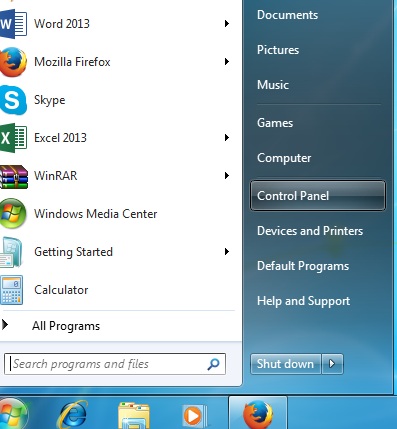Viewport: 397px width, 429px height.
Task: Select the Word 2013 label
Action: 62,24
